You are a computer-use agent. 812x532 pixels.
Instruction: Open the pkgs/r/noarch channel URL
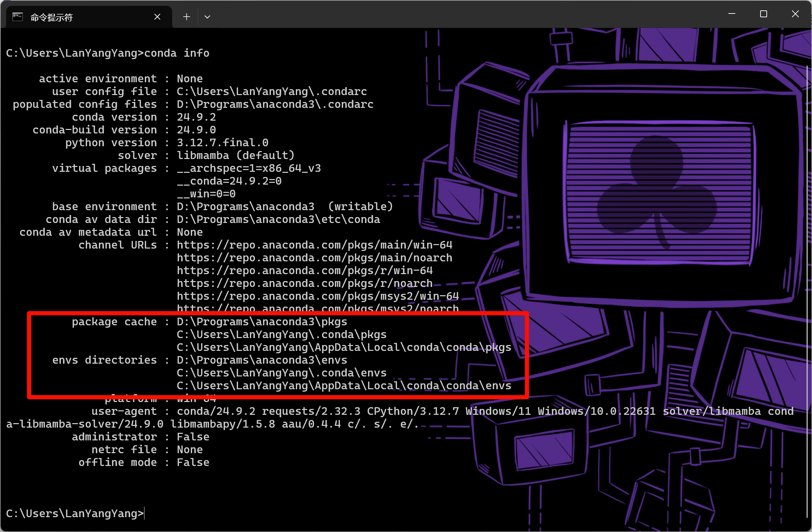click(305, 283)
